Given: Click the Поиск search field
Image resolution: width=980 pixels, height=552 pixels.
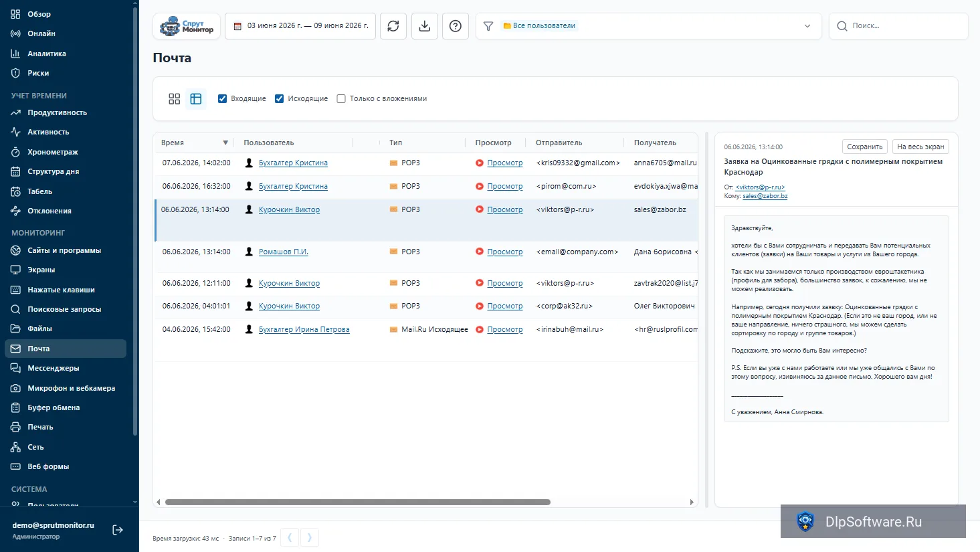Looking at the screenshot, I should click(x=898, y=26).
